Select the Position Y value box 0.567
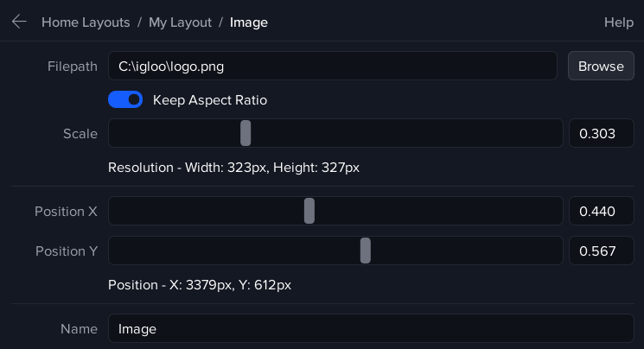Viewport: 644px width, 349px height. [601, 251]
